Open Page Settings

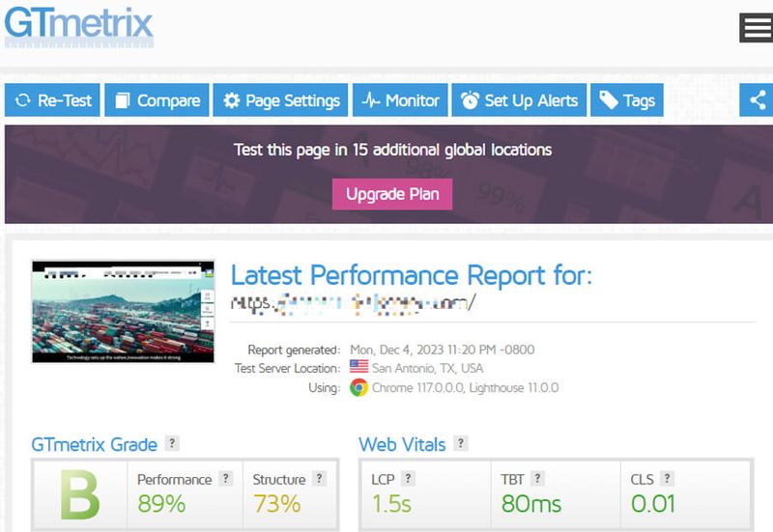coord(280,100)
